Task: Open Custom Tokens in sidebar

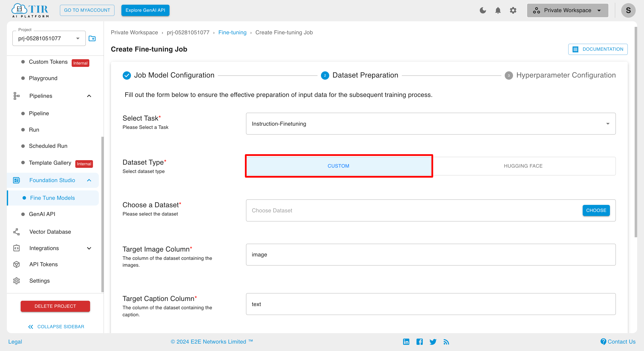Action: pos(48,62)
